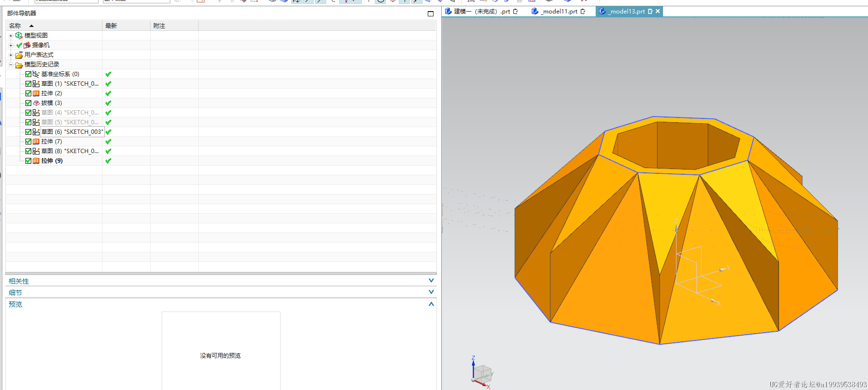Click the extrude icon of 拉伸 (7)
This screenshot has height=390, width=868.
point(36,142)
